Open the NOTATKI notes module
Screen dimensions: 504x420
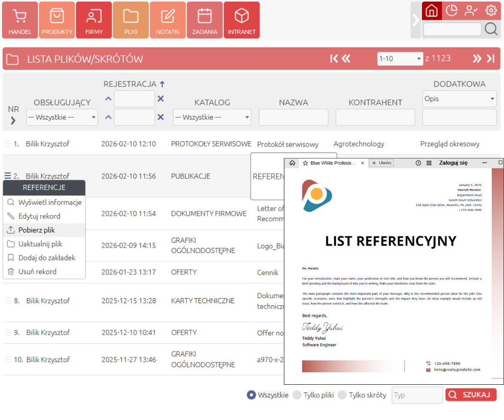tap(168, 20)
